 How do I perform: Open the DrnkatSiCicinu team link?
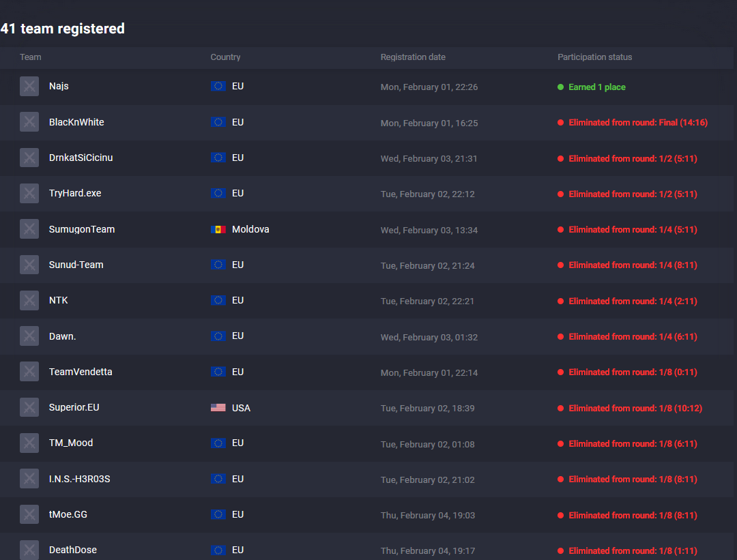click(81, 158)
